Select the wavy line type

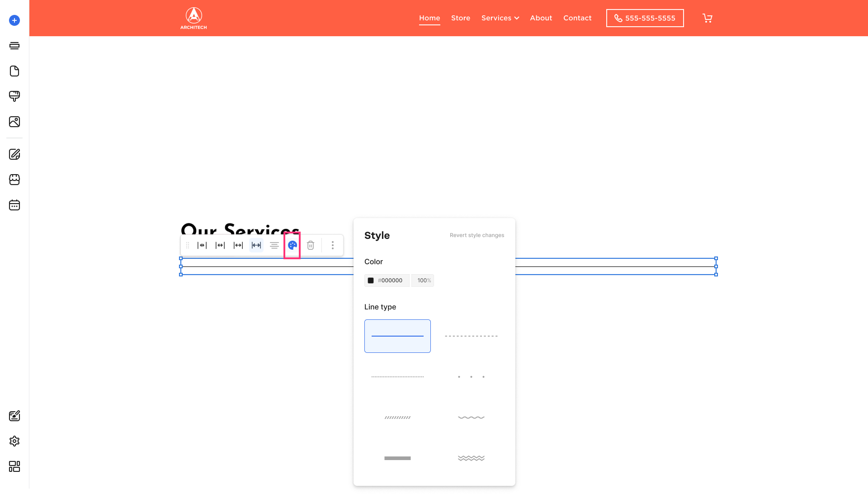471,418
